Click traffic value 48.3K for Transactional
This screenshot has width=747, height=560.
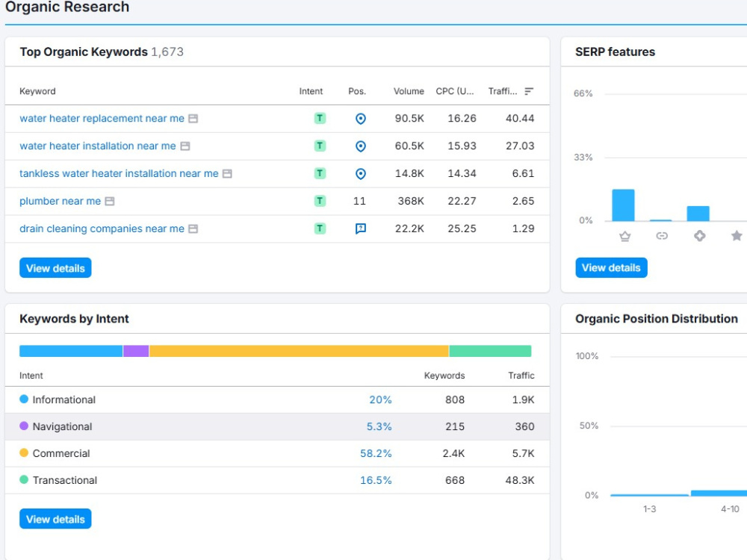[x=520, y=480]
